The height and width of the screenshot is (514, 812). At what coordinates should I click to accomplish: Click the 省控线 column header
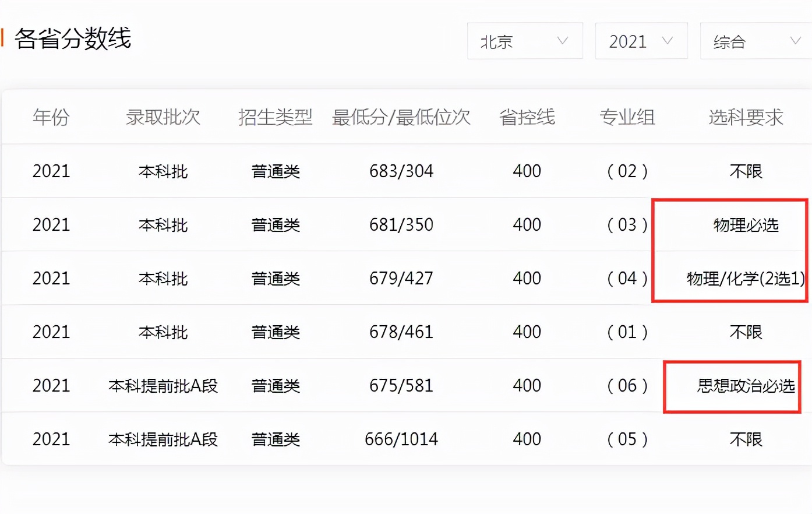coord(526,117)
